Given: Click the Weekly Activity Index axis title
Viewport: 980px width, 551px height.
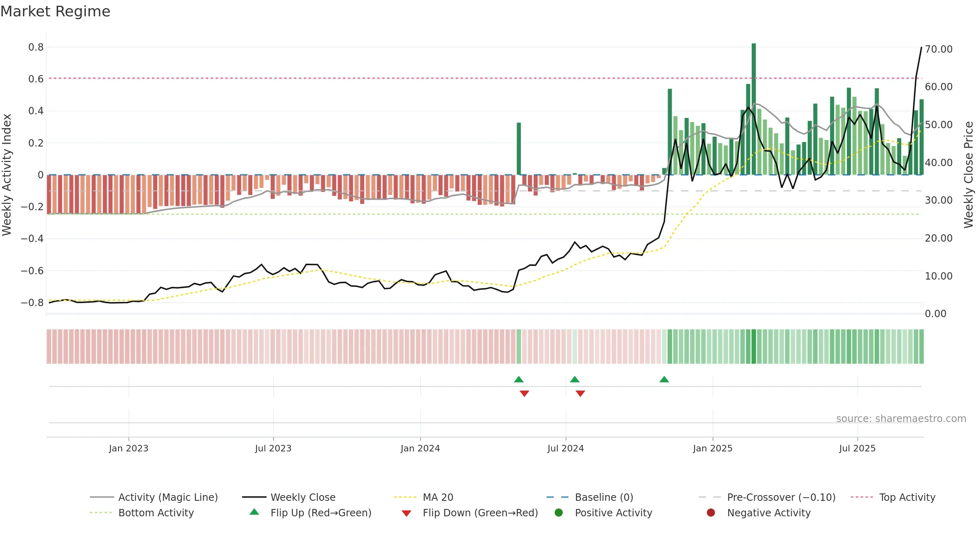Looking at the screenshot, I should (7, 175).
